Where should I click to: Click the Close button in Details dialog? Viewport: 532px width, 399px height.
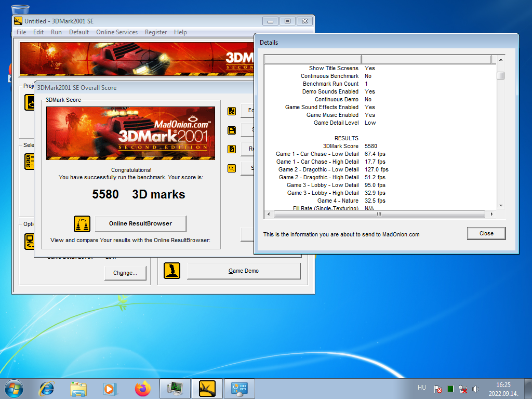[486, 233]
